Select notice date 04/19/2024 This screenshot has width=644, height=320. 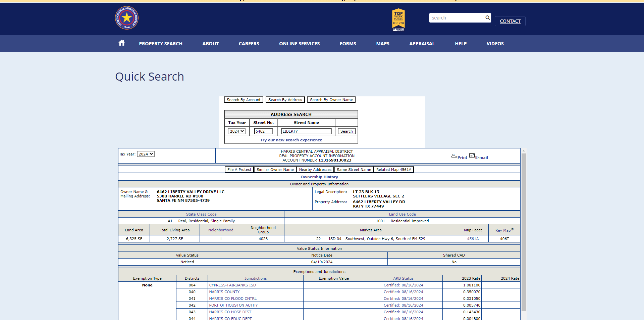[x=322, y=262]
